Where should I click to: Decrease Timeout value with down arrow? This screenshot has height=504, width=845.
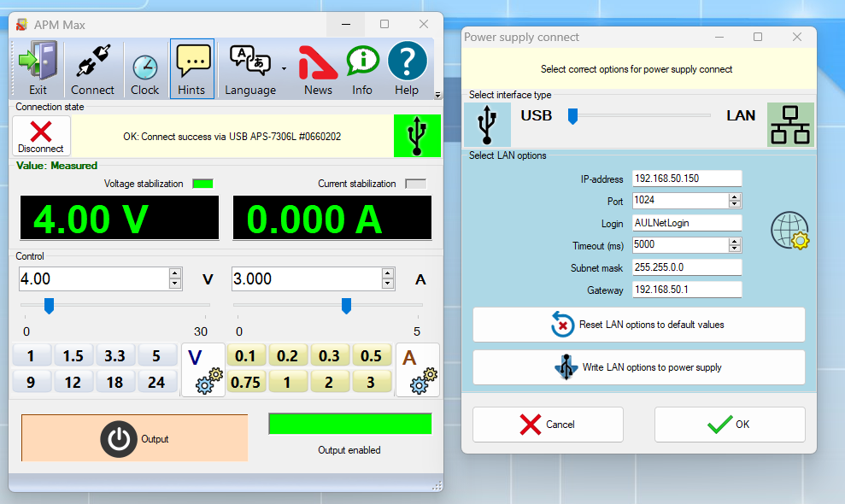click(x=735, y=249)
